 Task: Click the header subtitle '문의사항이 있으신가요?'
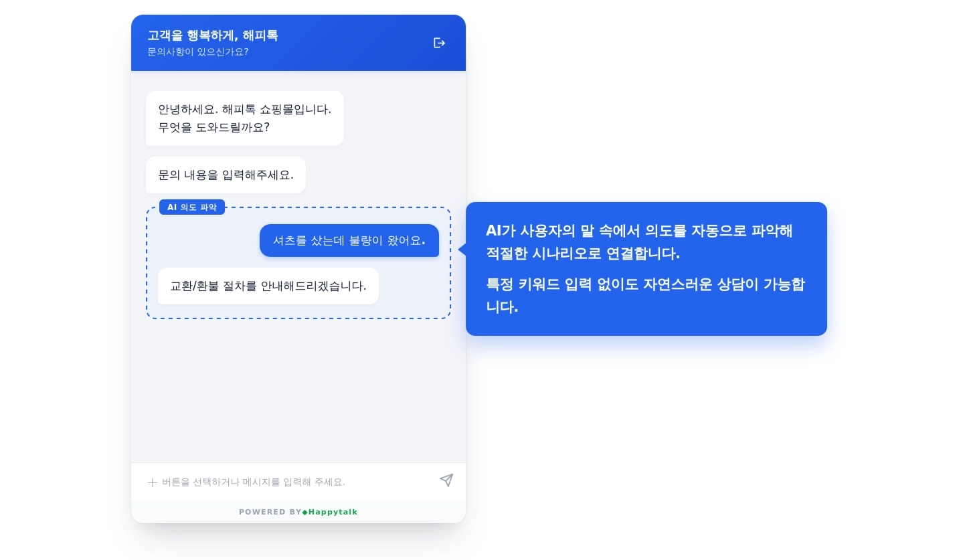[x=198, y=52]
